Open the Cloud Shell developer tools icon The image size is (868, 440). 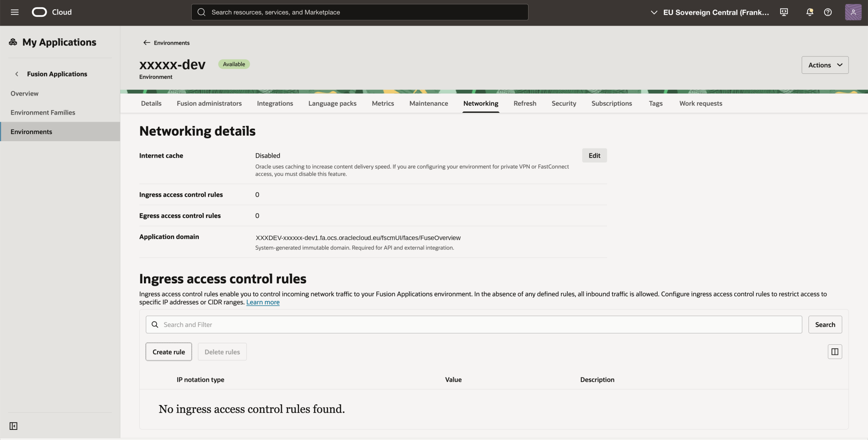(x=784, y=12)
